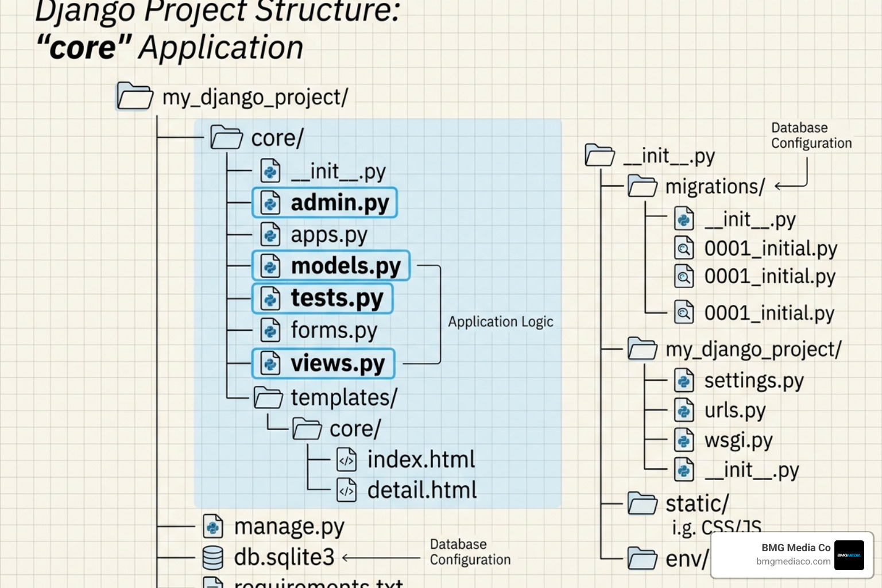Screen dimensions: 882x588
Task: Click the database cylinder icon for db.sqlite3
Action: coord(213,558)
